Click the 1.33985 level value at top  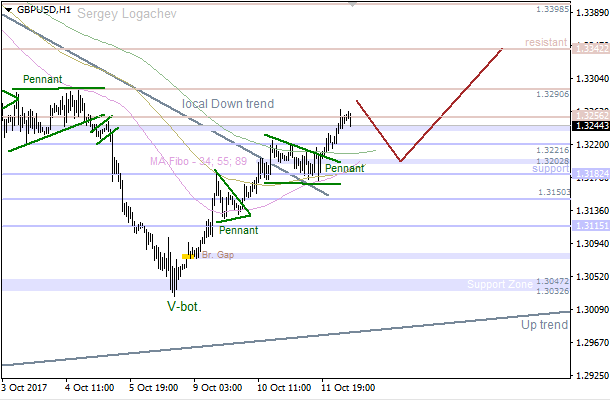click(551, 8)
